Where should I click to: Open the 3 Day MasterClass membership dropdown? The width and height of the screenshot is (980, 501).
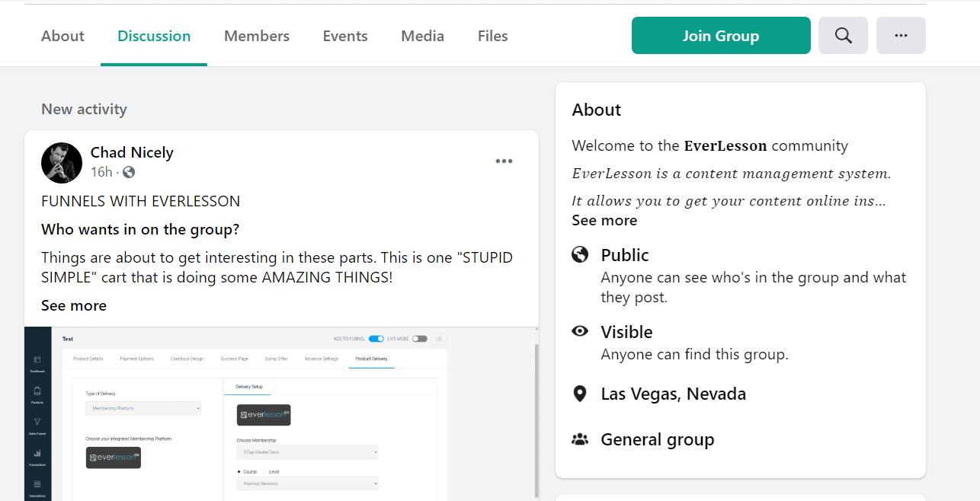pos(307,452)
